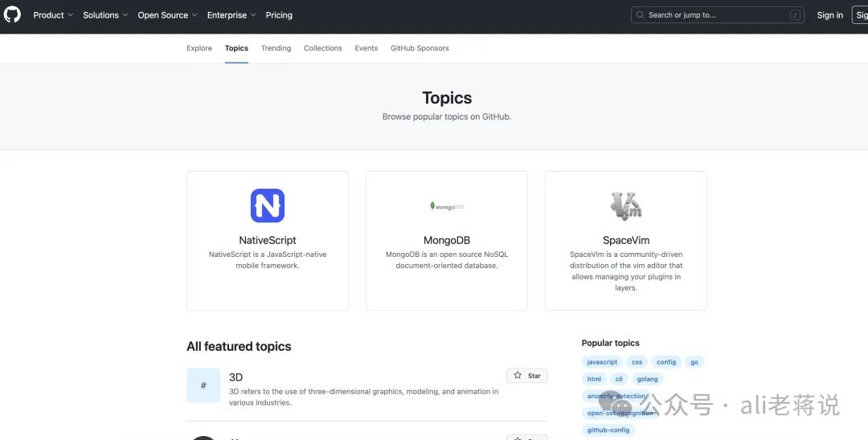868x440 pixels.
Task: Expand the Enterprise dropdown menu
Action: coord(231,15)
